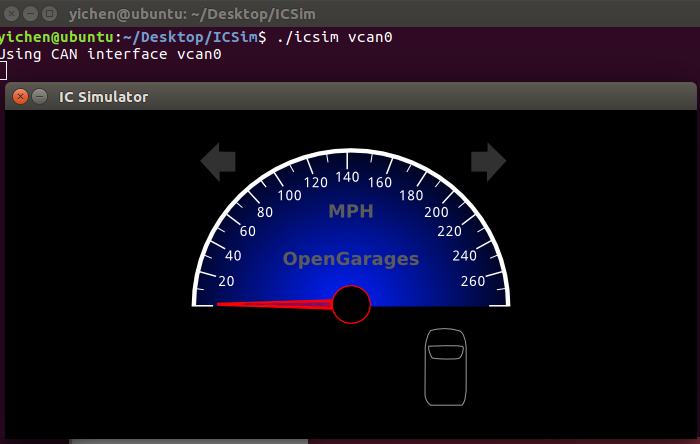Screen dimensions: 700x444
Task: Click the 80 mark on speedometer
Action: point(265,212)
